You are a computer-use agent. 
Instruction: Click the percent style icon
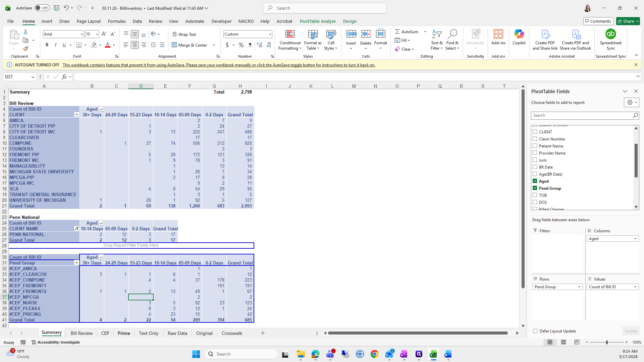tap(241, 45)
